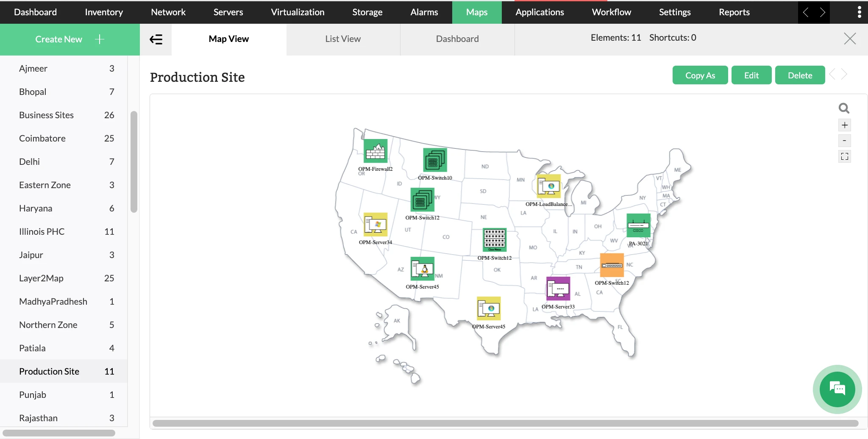Open the Jaipur map
This screenshot has height=439, width=868.
(x=64, y=255)
